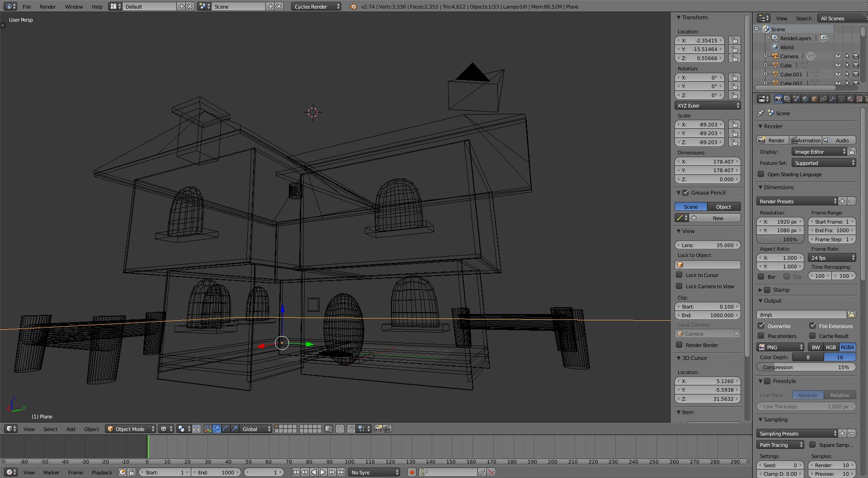Expand the Cube item in outliner
This screenshot has height=478, width=868.
[765, 65]
